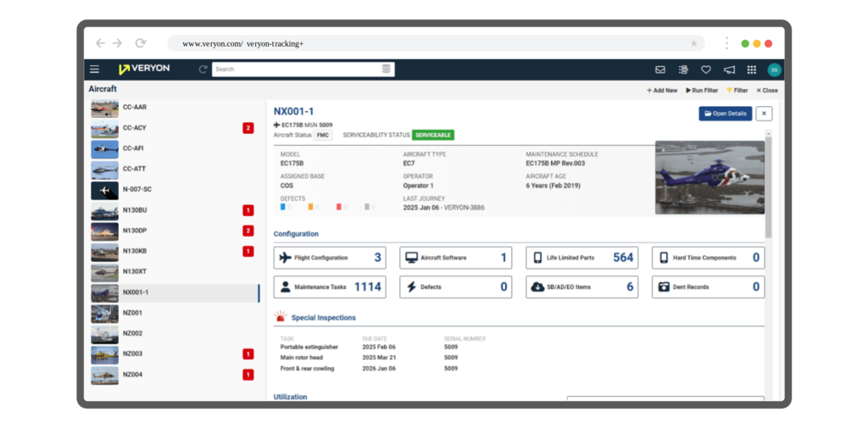The width and height of the screenshot is (868, 434).
Task: Click the database icon in the search field
Action: coord(387,70)
